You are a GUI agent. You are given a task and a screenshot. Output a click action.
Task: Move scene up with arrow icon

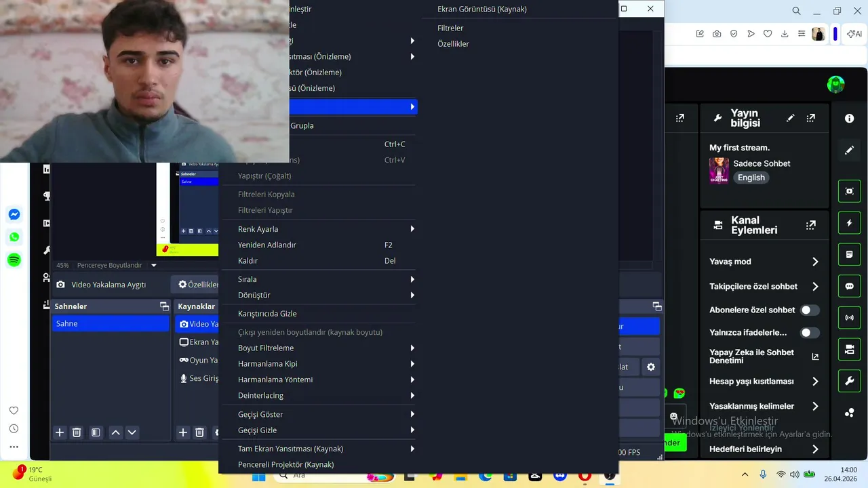(x=115, y=432)
